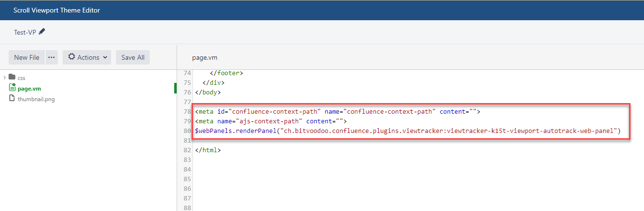This screenshot has height=211, width=644.
Task: Switch to the page.vm editor tab
Action: 205,57
